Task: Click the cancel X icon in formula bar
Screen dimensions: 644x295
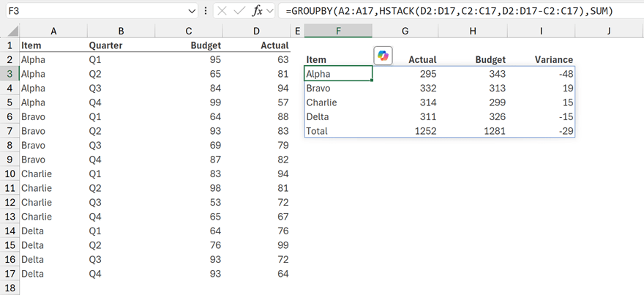Action: click(222, 11)
